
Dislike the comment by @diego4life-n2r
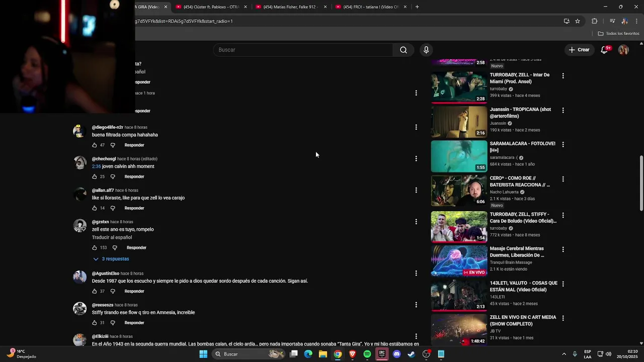[x=113, y=145]
